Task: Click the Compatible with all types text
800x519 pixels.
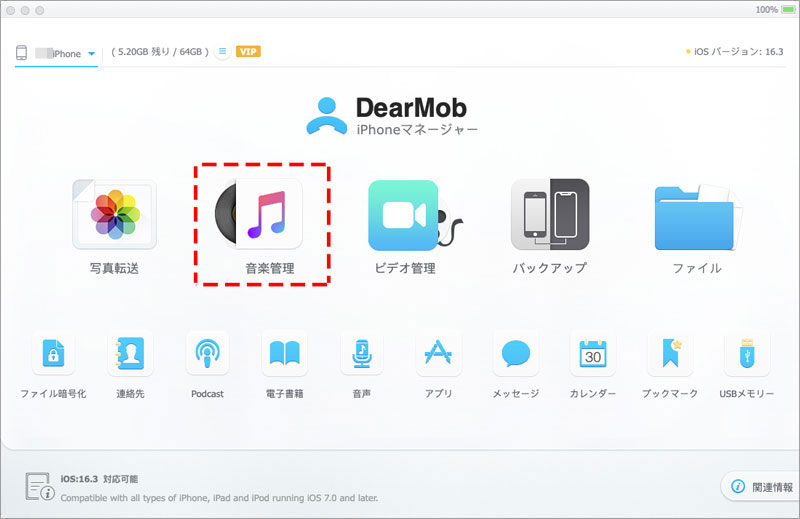Action: [219, 498]
